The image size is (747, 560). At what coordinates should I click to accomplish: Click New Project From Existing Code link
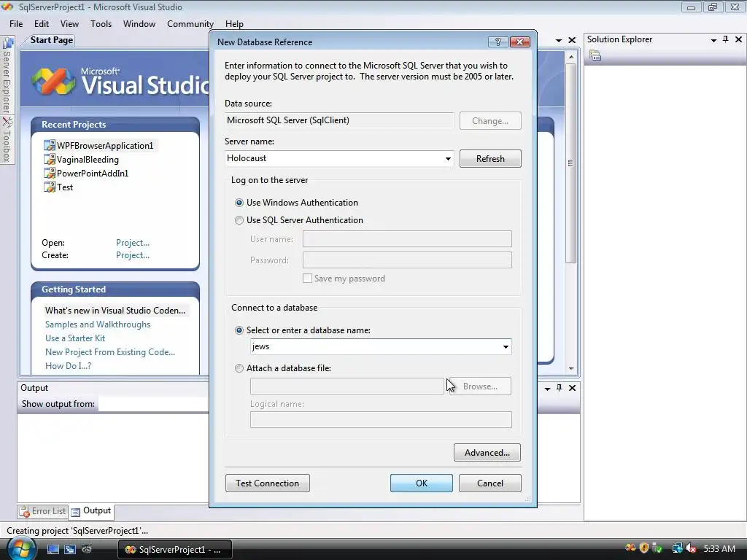(110, 352)
